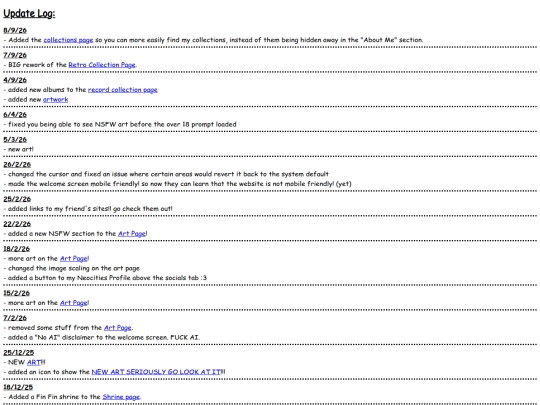The width and height of the screenshot is (540, 405).
Task: Click the 22/2/26 date heading
Action: tap(17, 224)
